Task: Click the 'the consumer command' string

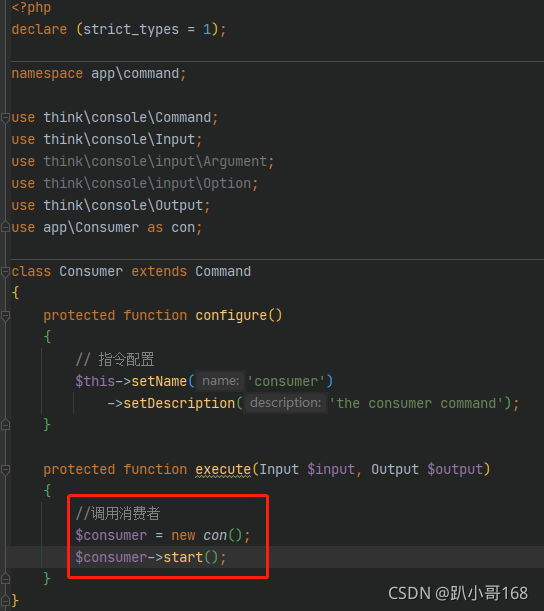Action: [417, 403]
